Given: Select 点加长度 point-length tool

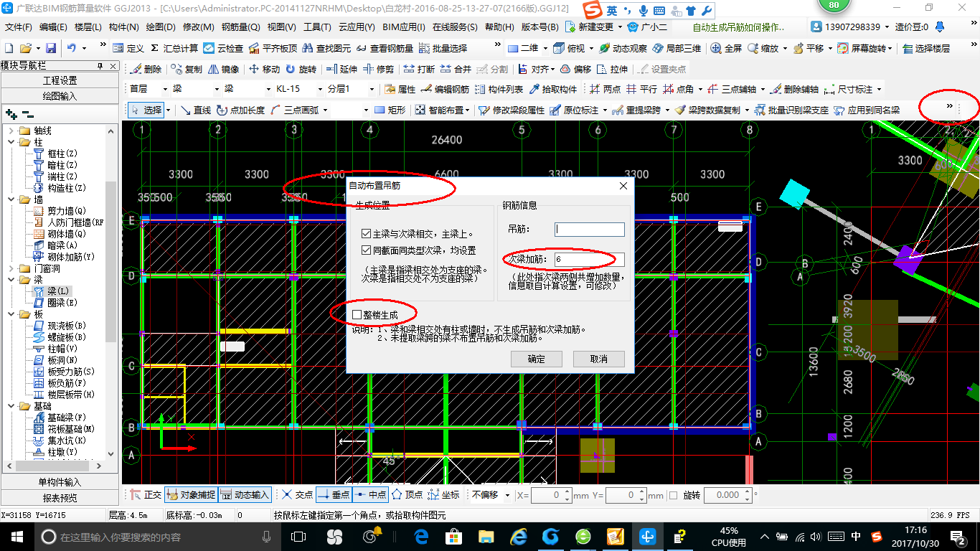Looking at the screenshot, I should pyautogui.click(x=241, y=110).
